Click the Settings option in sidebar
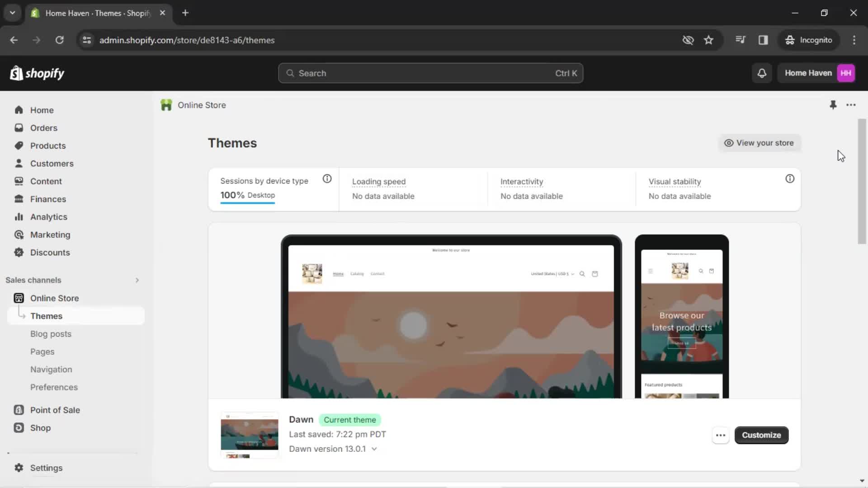Viewport: 868px width, 488px height. [x=46, y=468]
